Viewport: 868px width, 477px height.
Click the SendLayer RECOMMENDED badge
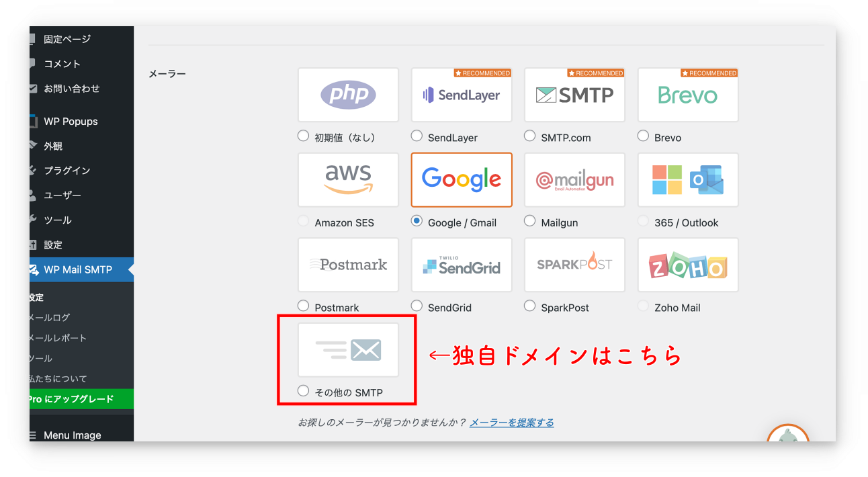tap(482, 73)
